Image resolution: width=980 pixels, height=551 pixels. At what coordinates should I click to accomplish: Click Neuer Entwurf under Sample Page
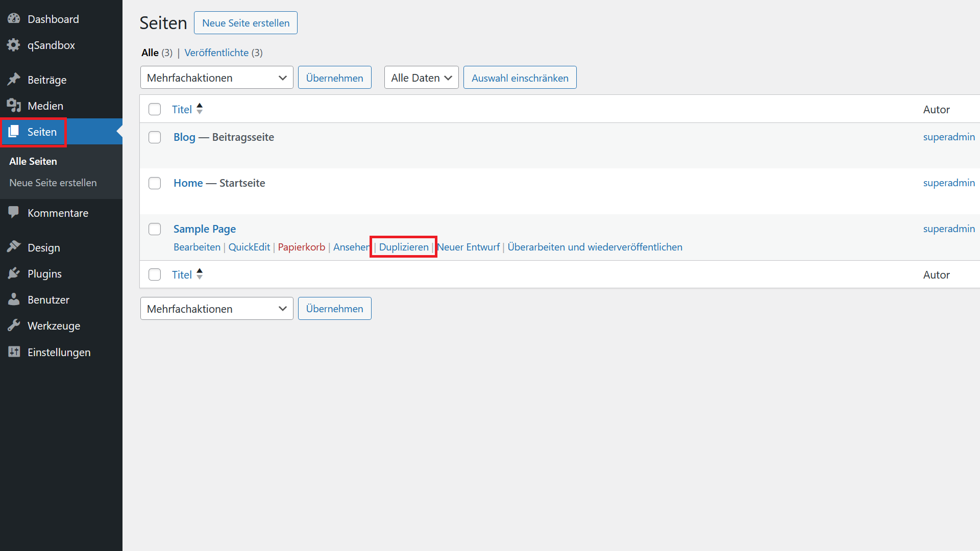click(469, 247)
